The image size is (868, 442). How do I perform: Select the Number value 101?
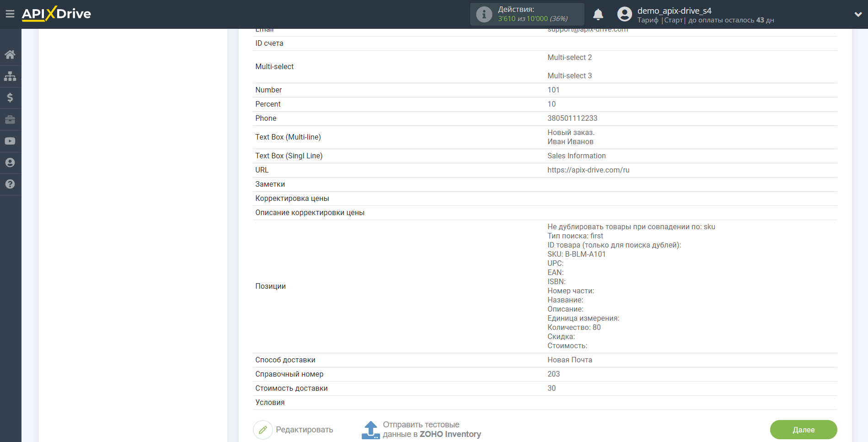[553, 90]
